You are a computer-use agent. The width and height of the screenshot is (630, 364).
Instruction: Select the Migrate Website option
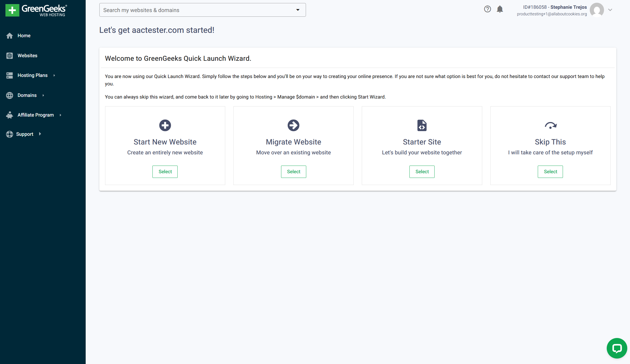(293, 172)
